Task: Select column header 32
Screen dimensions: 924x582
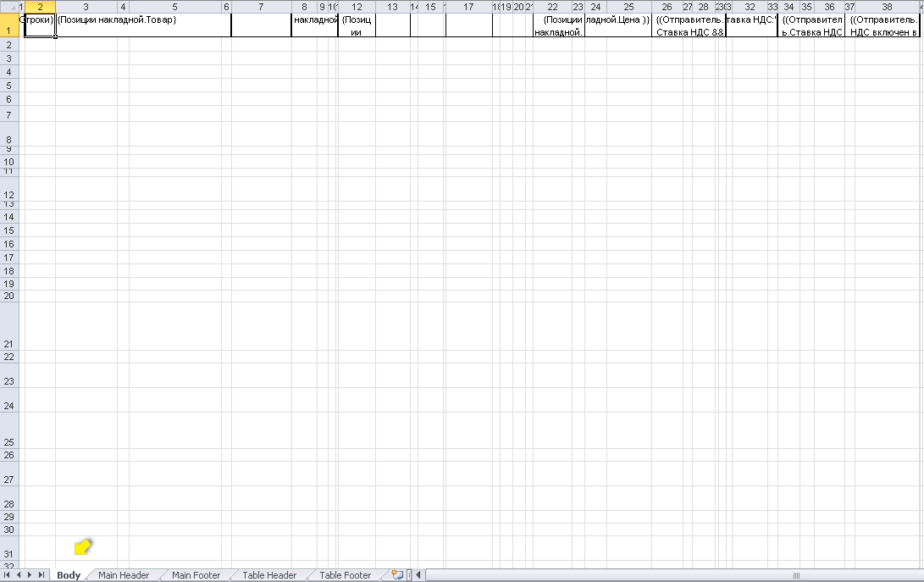Action: click(750, 7)
